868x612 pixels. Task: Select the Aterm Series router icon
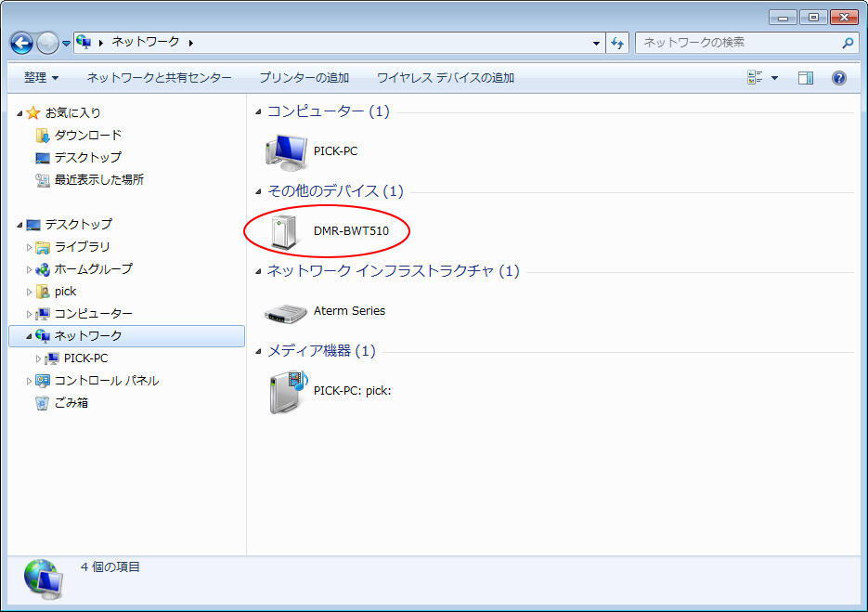tap(286, 313)
